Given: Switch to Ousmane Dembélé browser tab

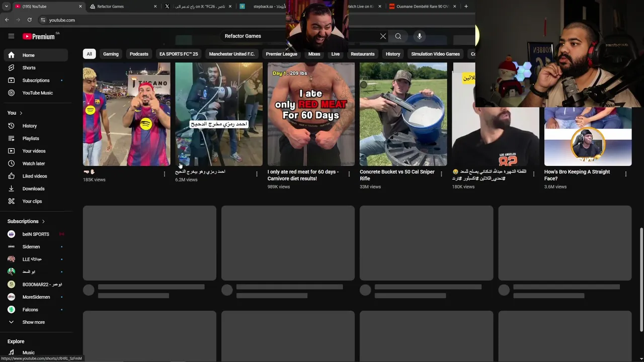Looking at the screenshot, I should 423,7.
